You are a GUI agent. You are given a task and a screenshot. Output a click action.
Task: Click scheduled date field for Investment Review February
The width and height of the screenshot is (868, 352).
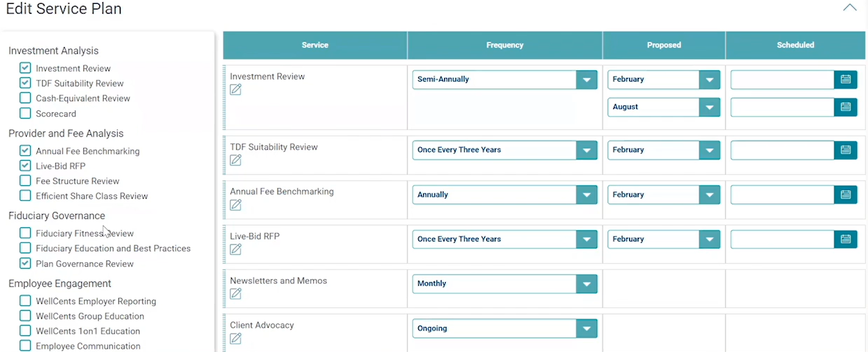(783, 79)
